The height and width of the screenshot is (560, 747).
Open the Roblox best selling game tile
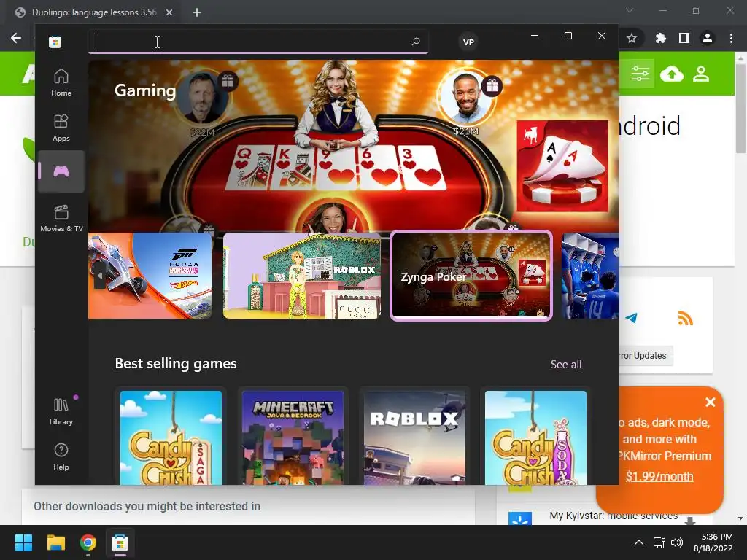point(414,437)
